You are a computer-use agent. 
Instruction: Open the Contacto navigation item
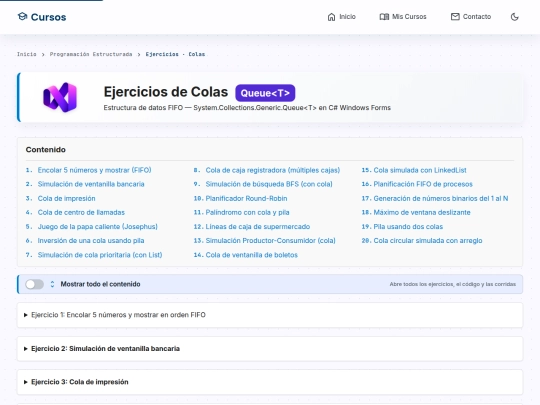[x=471, y=17]
